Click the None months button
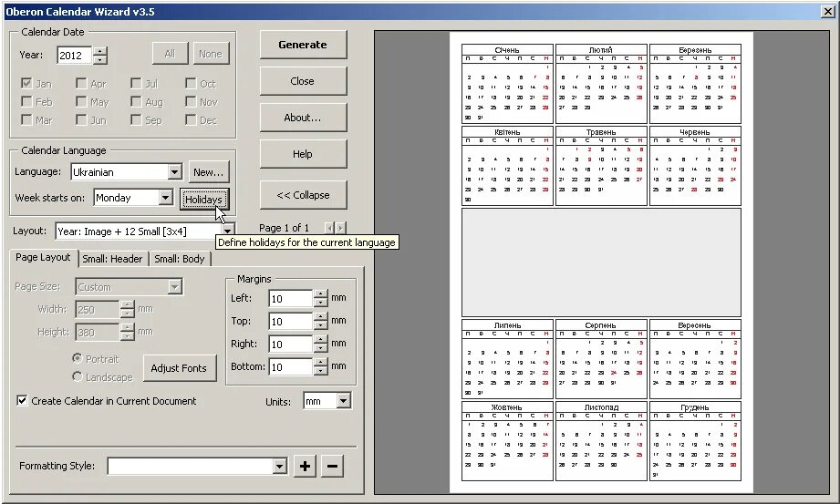 (211, 54)
